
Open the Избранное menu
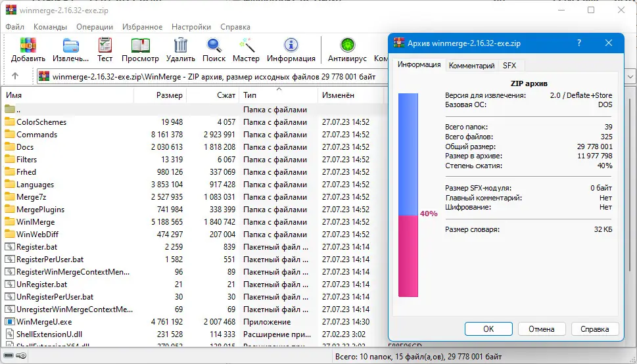(x=142, y=27)
